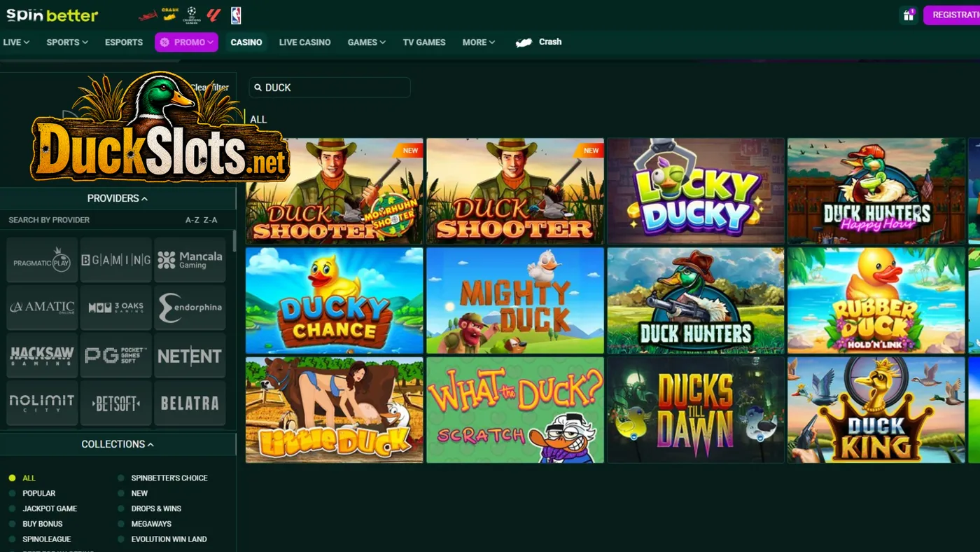This screenshot has height=552, width=980.
Task: Click the REGISTRATION button
Action: coord(952,15)
